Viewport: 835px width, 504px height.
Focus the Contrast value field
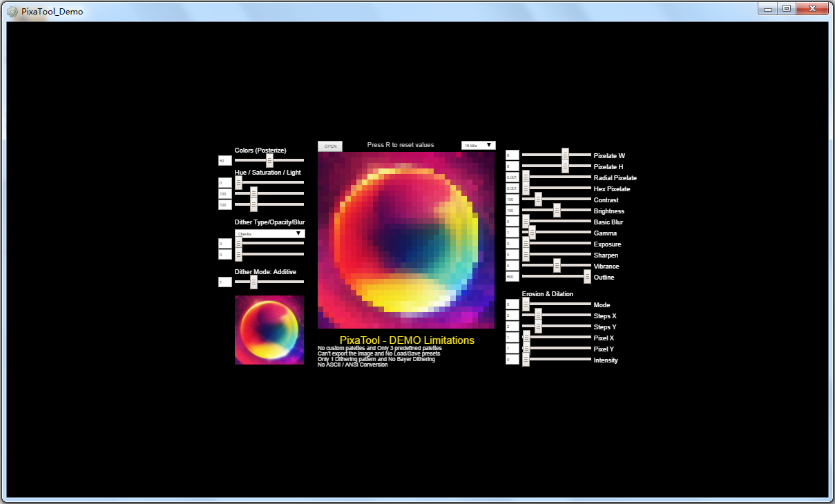tap(512, 200)
